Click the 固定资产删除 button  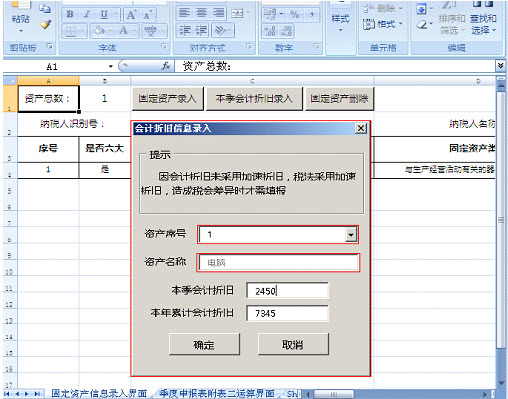[339, 98]
